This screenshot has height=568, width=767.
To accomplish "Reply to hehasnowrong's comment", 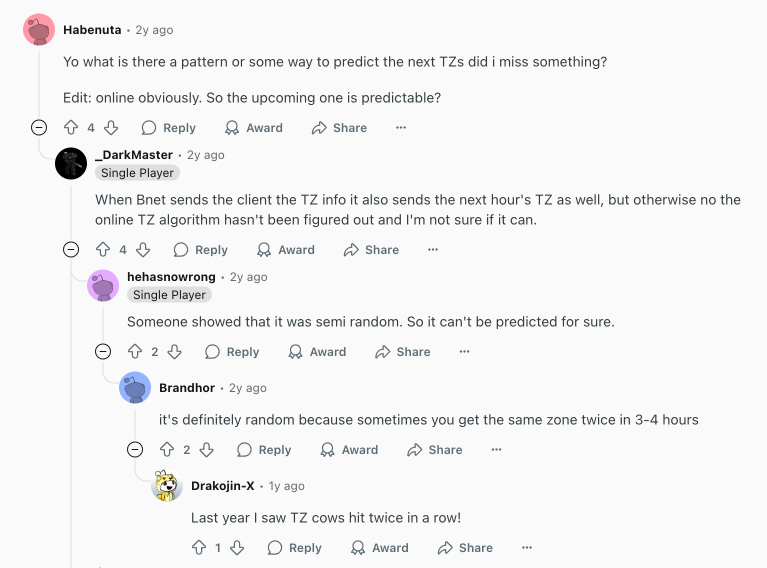I will coord(233,352).
